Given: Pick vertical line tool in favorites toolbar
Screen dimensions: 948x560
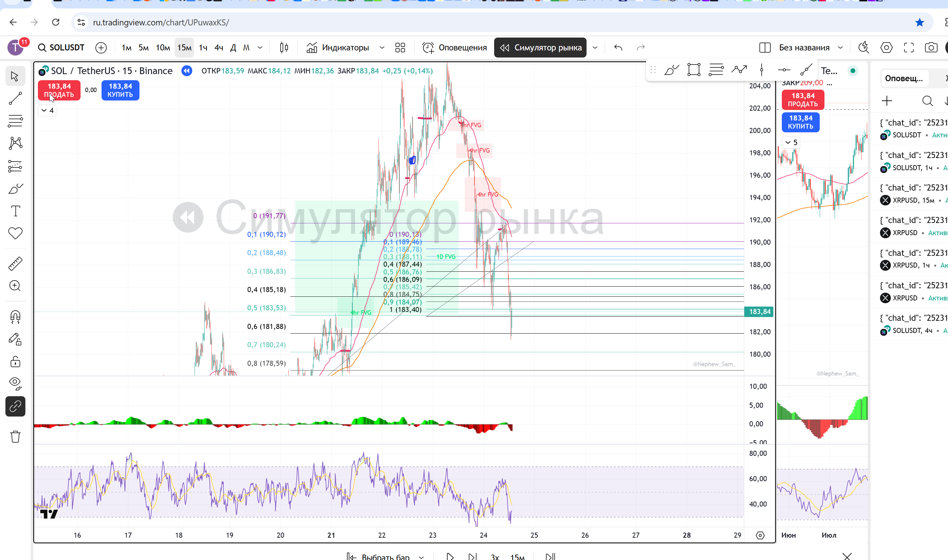Looking at the screenshot, I should 762,70.
